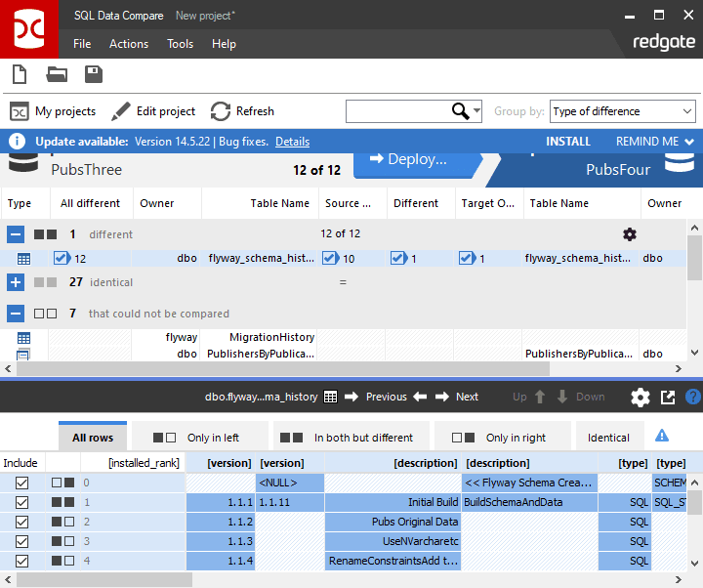Click the table icon beside dbo.flyway...ma_history
The height and width of the screenshot is (588, 703).
point(330,397)
